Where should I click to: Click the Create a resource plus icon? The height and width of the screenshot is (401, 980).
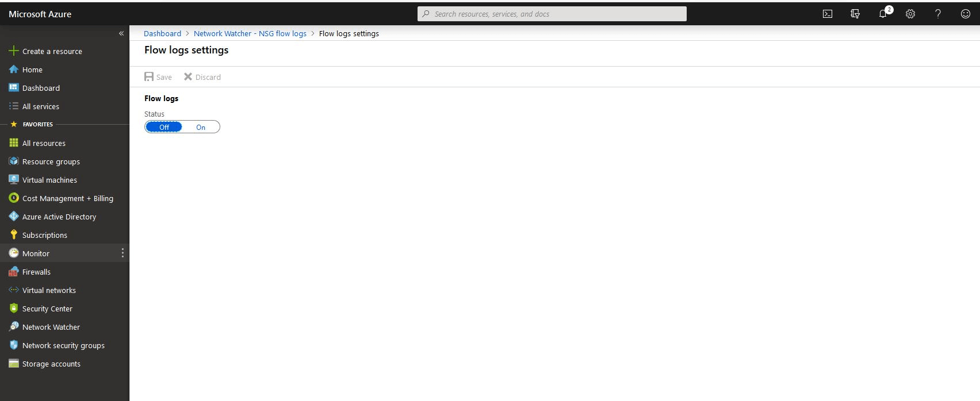(14, 51)
